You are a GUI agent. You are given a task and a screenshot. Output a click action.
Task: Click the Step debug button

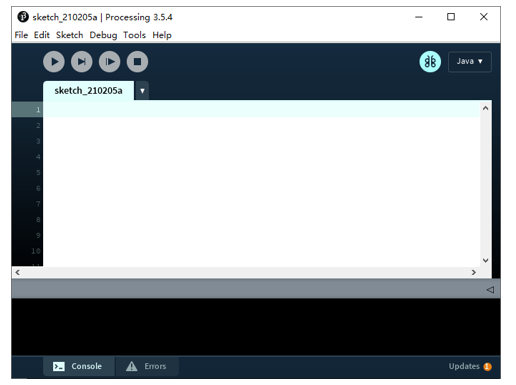pyautogui.click(x=82, y=62)
